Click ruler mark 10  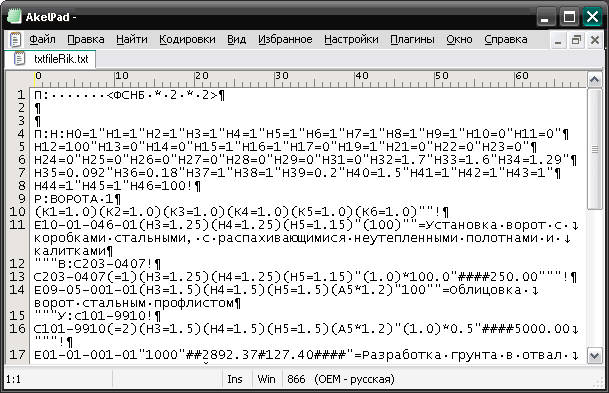tap(122, 76)
